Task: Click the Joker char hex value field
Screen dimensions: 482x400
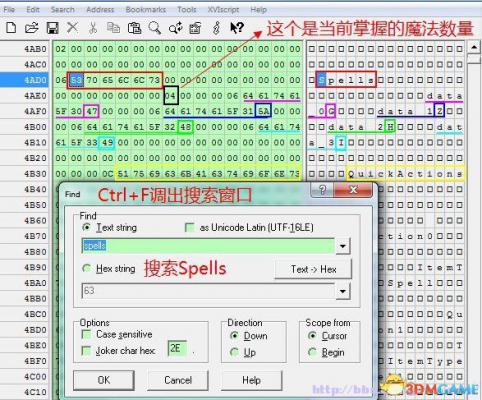Action: pyautogui.click(x=177, y=349)
